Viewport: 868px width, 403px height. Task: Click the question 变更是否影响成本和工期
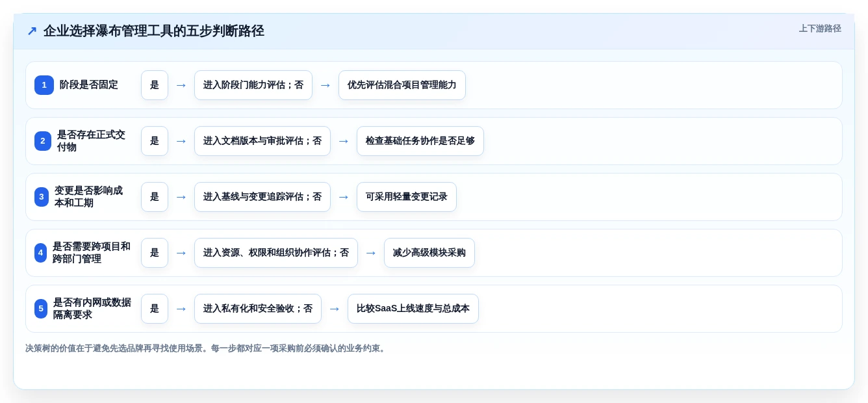(x=88, y=197)
